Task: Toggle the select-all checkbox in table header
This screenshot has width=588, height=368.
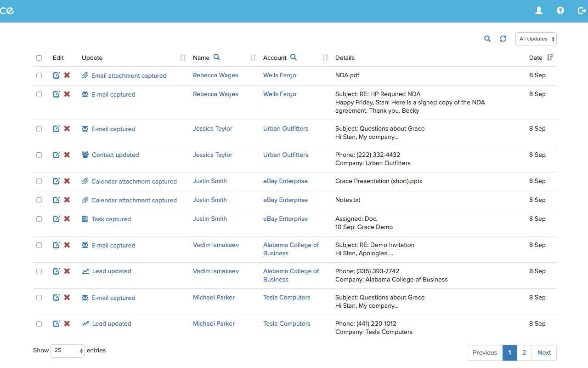Action: click(39, 58)
